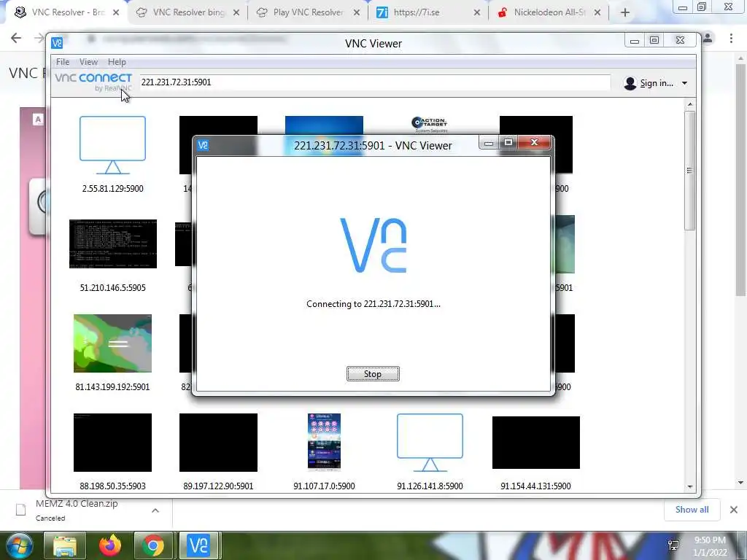The width and height of the screenshot is (747, 560).
Task: Switch to the Play VNC Resolver tab
Action: [308, 12]
